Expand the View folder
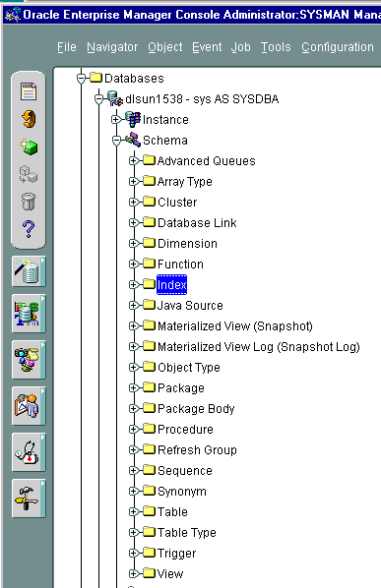This screenshot has width=381, height=588. (133, 573)
